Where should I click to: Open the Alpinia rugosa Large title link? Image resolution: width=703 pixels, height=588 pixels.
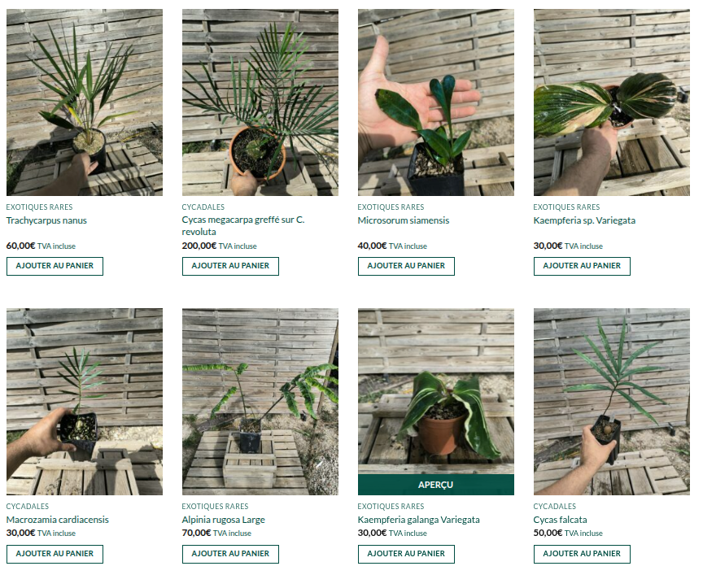(223, 520)
